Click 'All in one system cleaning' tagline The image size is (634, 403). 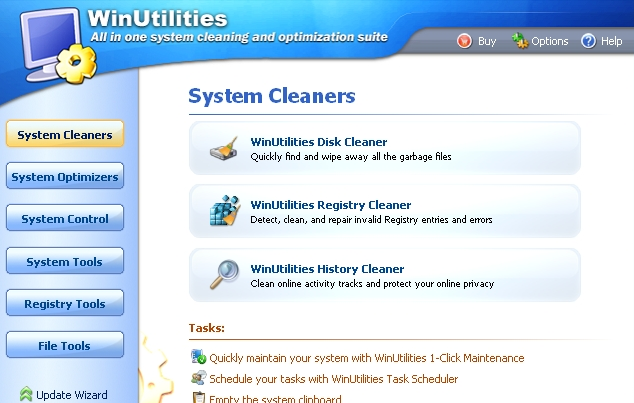(239, 37)
